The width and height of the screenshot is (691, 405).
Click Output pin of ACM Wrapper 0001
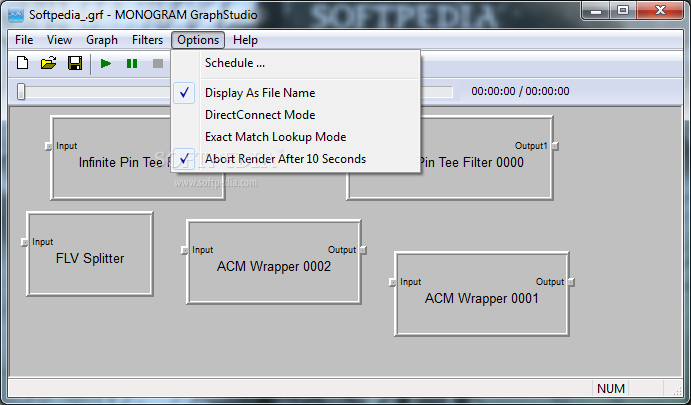tap(571, 282)
